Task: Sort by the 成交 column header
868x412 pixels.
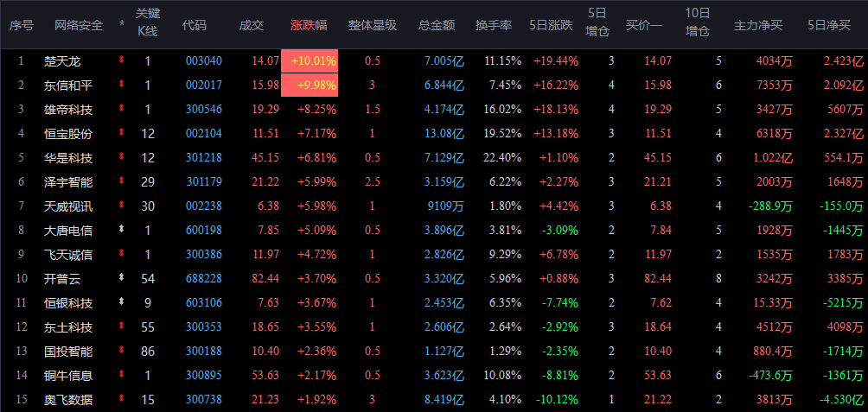Action: [x=252, y=25]
